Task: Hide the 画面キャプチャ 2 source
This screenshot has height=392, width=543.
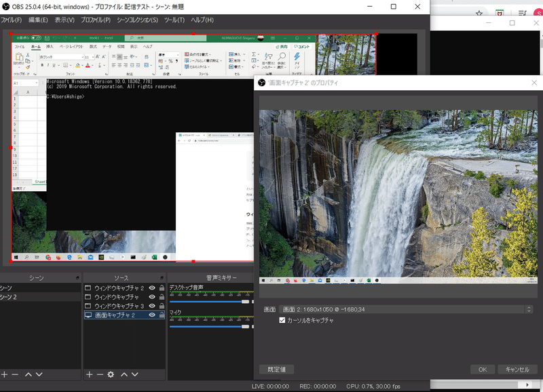Action: pos(152,315)
